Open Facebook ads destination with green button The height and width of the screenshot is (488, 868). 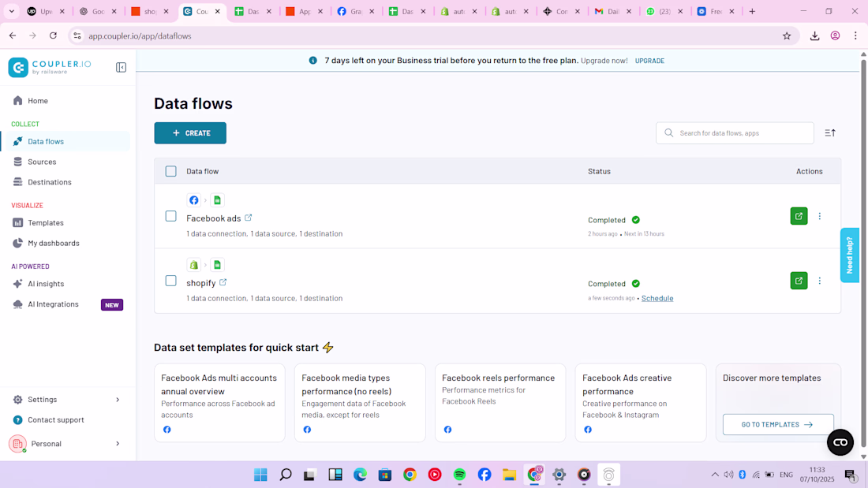(799, 216)
